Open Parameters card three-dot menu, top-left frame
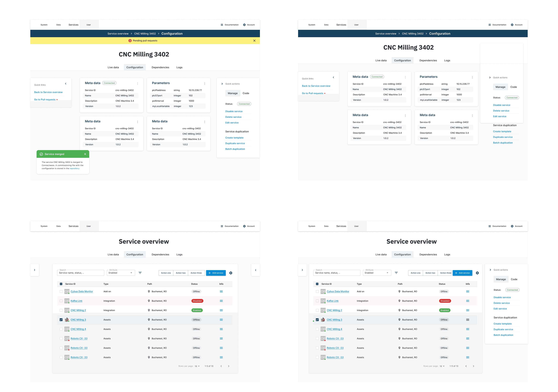The height and width of the screenshot is (392, 558). tap(205, 83)
